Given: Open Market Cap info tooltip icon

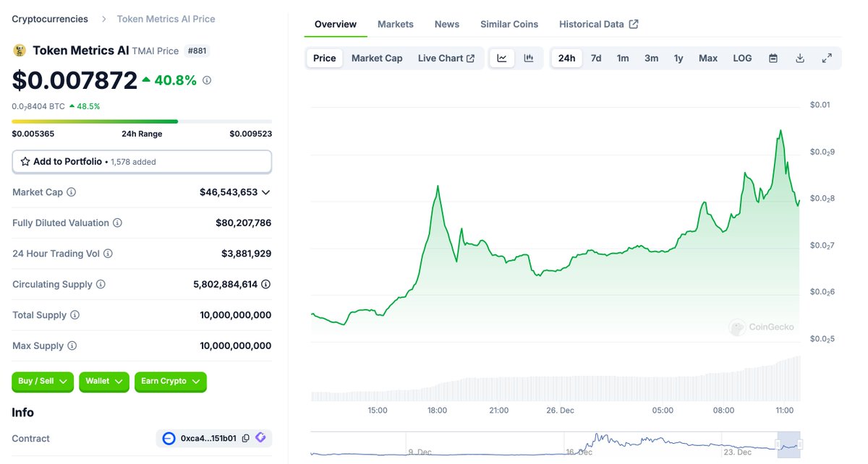Looking at the screenshot, I should (72, 192).
